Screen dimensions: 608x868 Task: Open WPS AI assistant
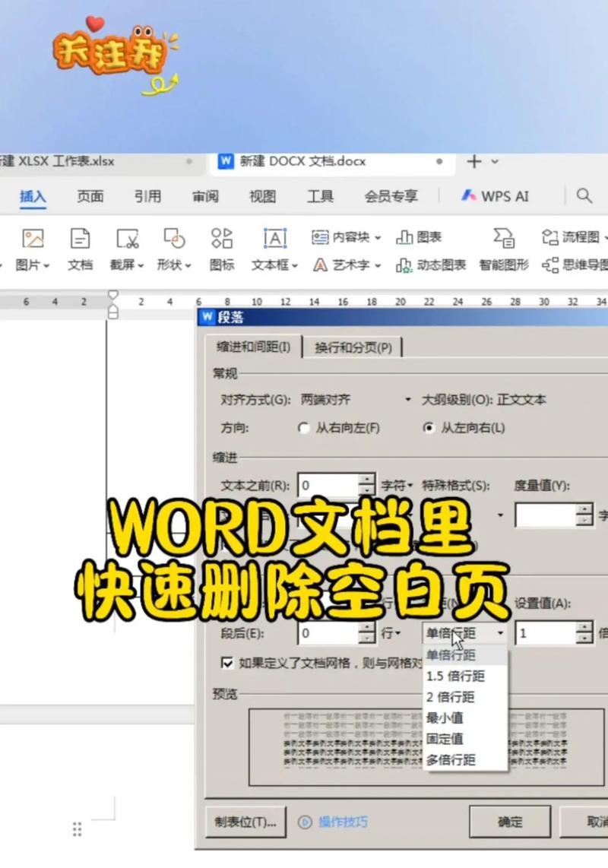tap(496, 196)
